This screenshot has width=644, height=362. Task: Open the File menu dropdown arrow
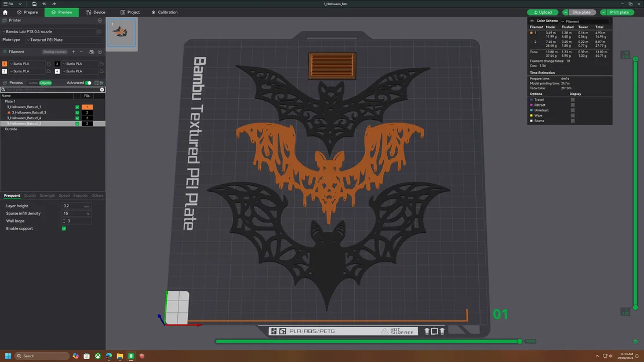tap(20, 4)
